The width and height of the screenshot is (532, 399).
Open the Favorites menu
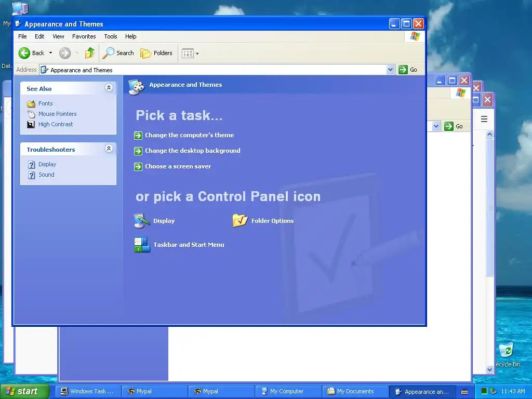pyautogui.click(x=84, y=36)
